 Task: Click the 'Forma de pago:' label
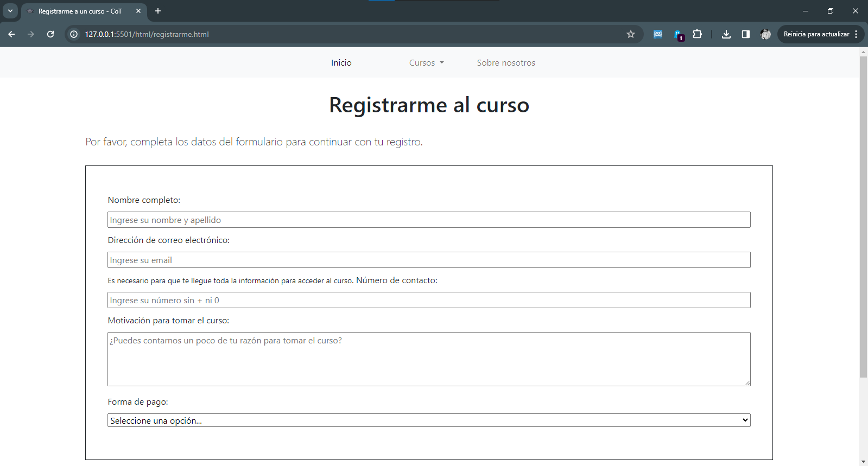[x=138, y=402]
